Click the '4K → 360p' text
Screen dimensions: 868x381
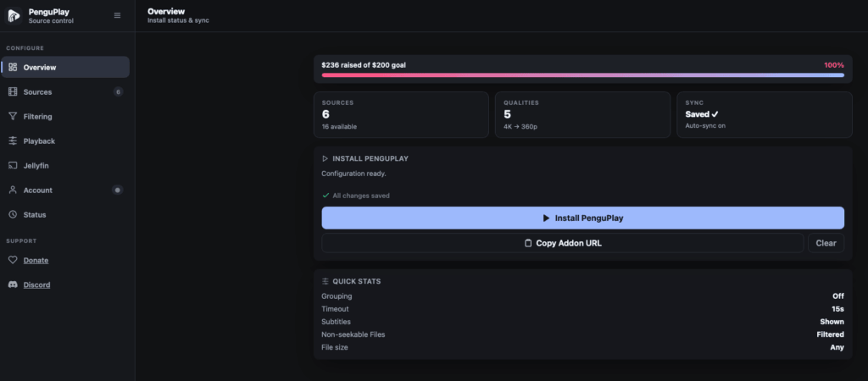pos(520,127)
